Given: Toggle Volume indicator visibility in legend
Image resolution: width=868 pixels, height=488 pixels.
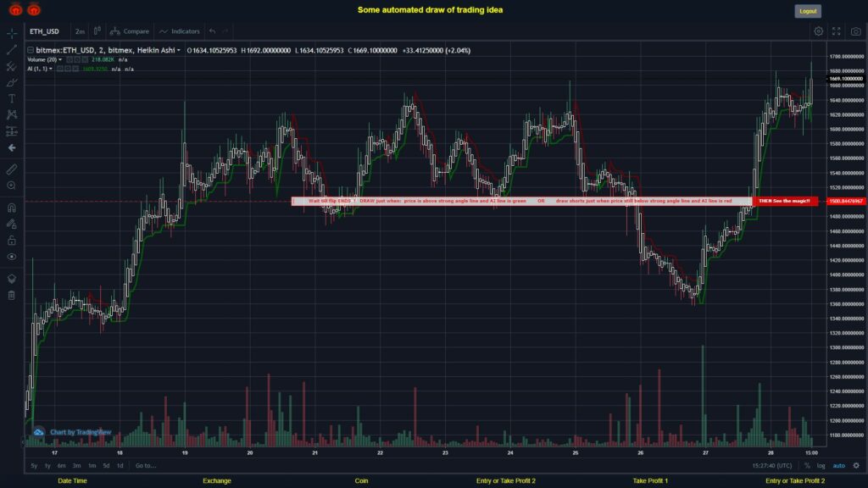Looking at the screenshot, I should [70, 60].
